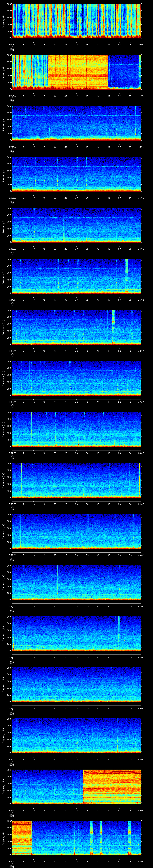Open the spectrogram panel starting at 8:38:00
The width and height of the screenshot is (153, 868).
[77, 481]
